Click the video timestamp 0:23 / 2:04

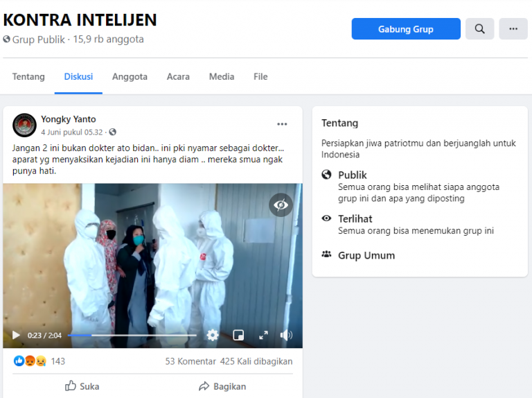(x=44, y=336)
